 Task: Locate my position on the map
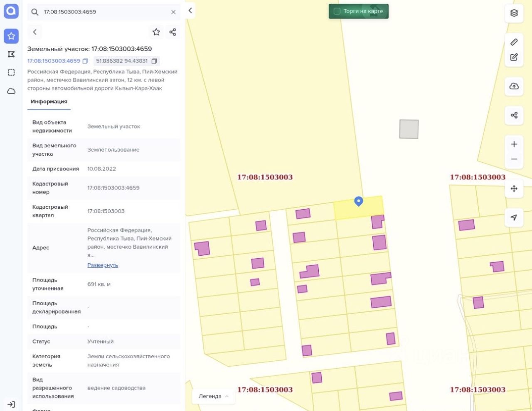[x=514, y=218]
